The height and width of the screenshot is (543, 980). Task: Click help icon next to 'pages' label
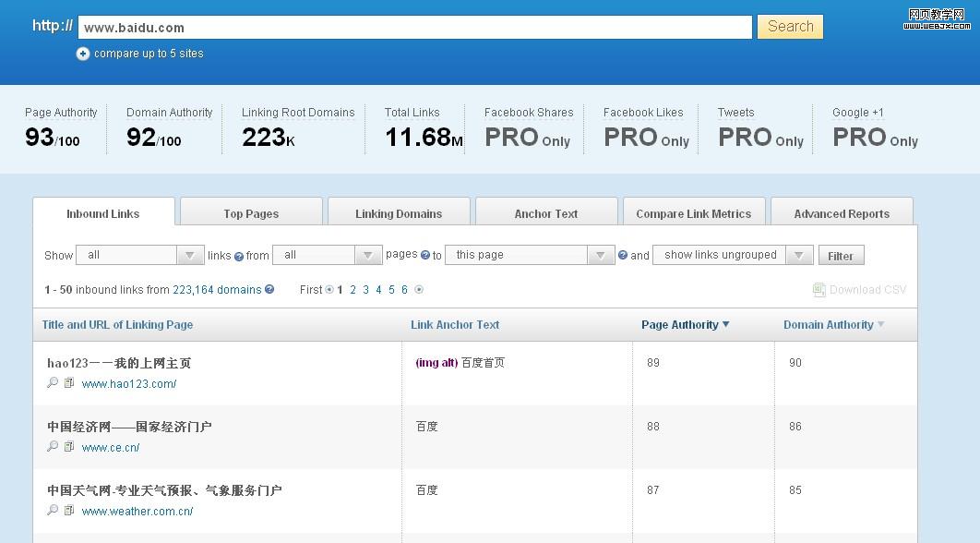[425, 255]
